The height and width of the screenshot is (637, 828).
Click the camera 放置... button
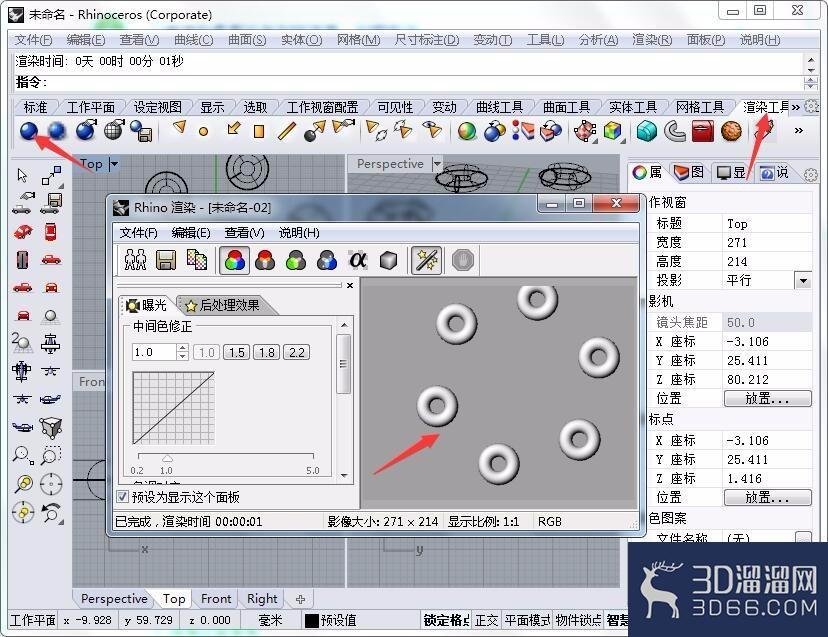tap(767, 398)
